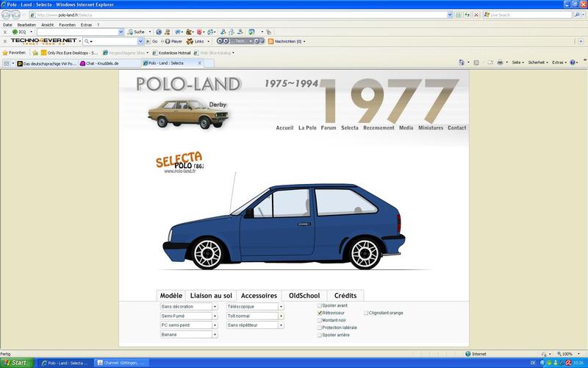This screenshot has height=368, width=588.
Task: Open the Datei menu
Action: (7, 25)
